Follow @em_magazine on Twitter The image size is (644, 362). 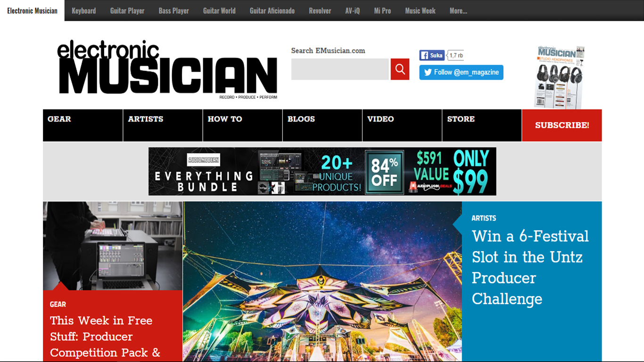(461, 72)
